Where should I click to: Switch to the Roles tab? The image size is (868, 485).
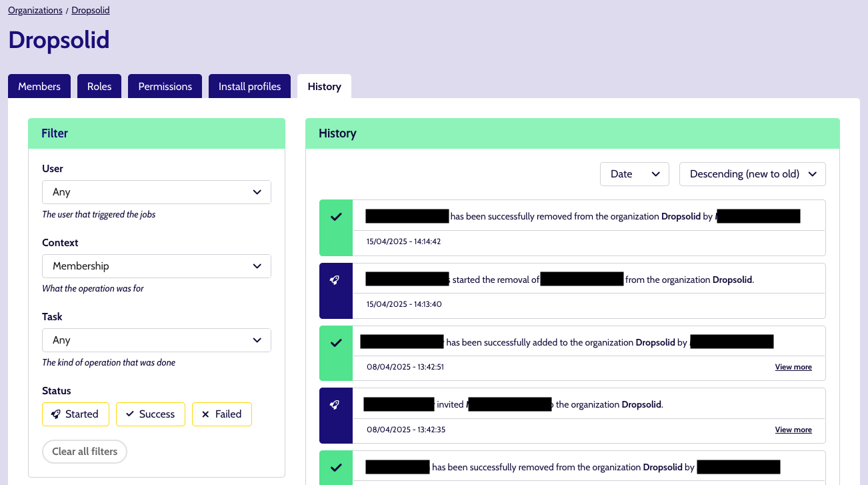click(x=99, y=86)
